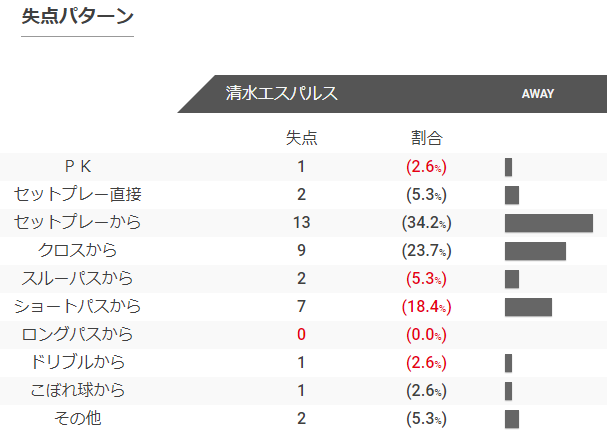This screenshot has width=612, height=441.
Task: Click the AWAY label in the header
Action: 538,94
